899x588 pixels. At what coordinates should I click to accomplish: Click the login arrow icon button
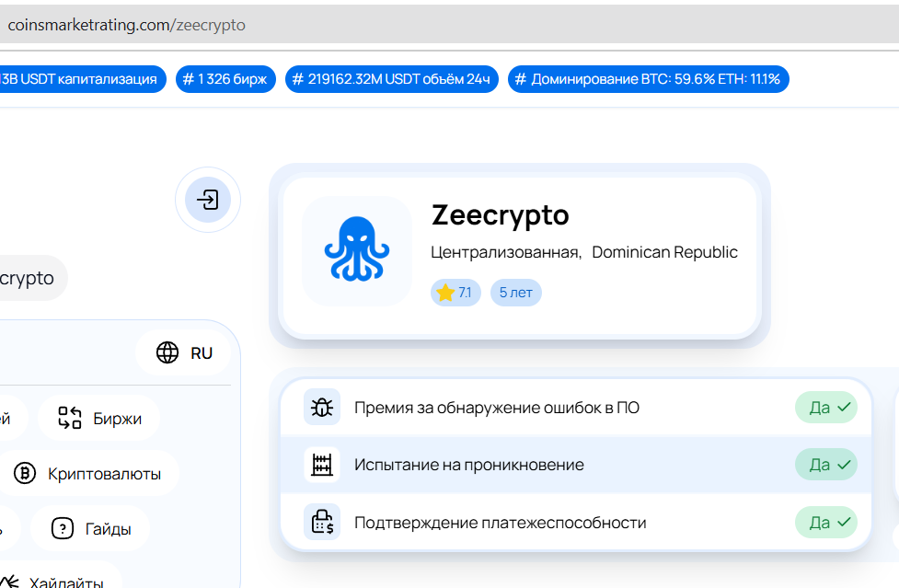[x=208, y=200]
